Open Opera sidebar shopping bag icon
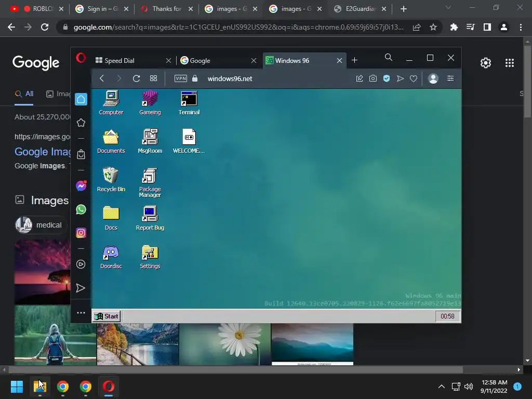Screen dimensions: 532x399 click(81, 154)
